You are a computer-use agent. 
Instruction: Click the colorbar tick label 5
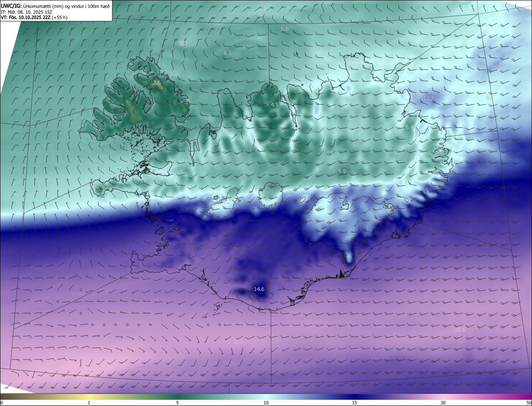click(177, 403)
